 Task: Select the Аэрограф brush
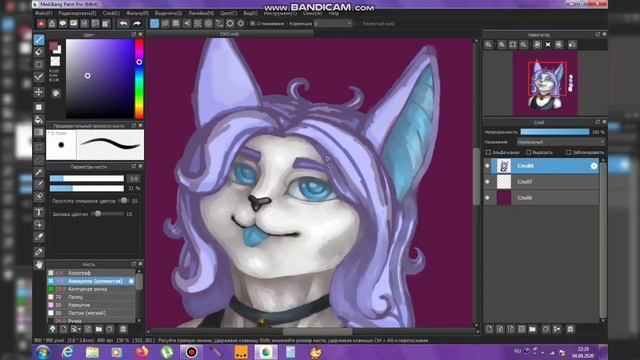click(91, 273)
